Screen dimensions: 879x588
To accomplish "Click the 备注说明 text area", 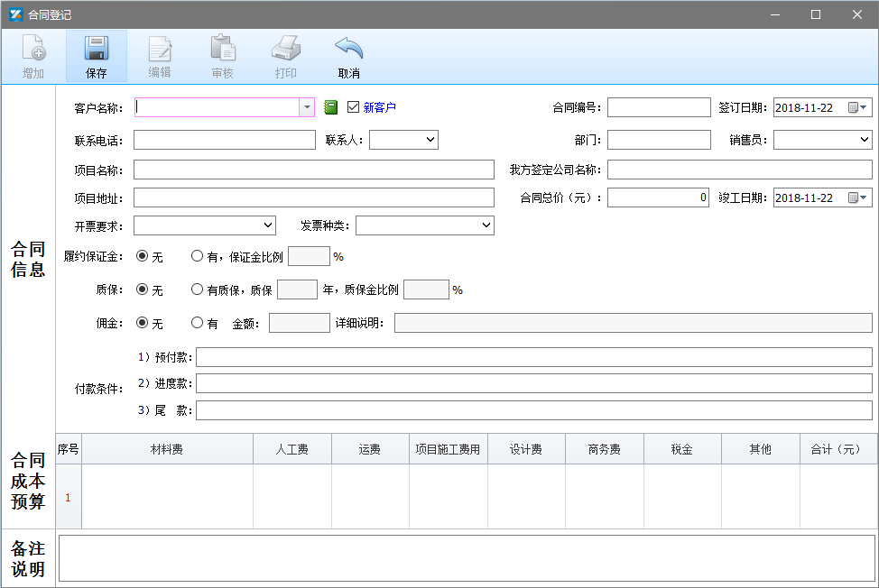I will [x=466, y=558].
